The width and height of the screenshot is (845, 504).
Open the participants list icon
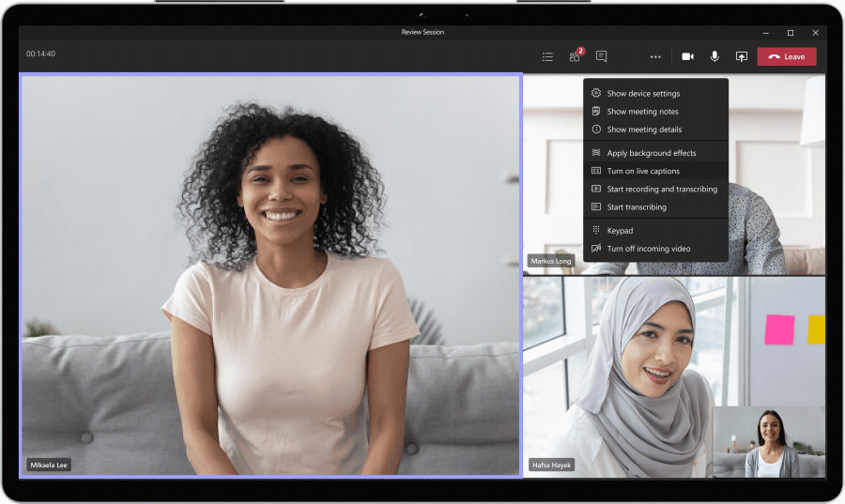pyautogui.click(x=547, y=56)
